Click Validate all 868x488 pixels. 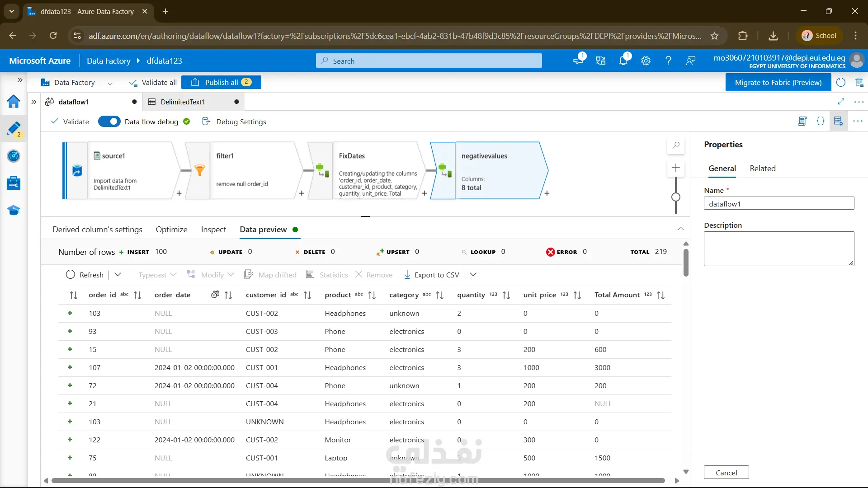[153, 82]
